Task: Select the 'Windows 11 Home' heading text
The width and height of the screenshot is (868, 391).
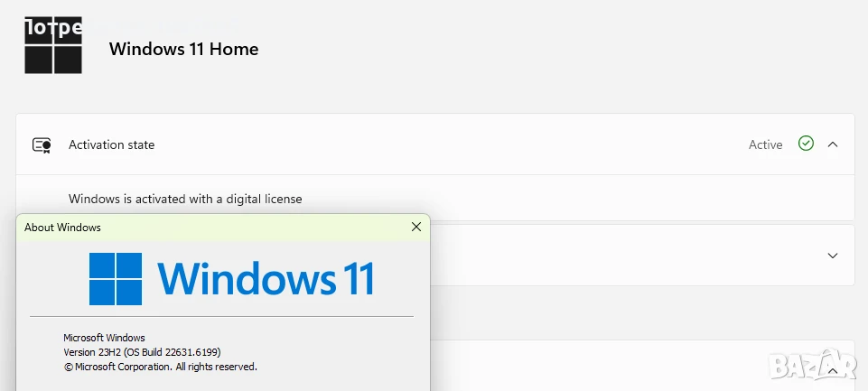Action: pos(183,49)
